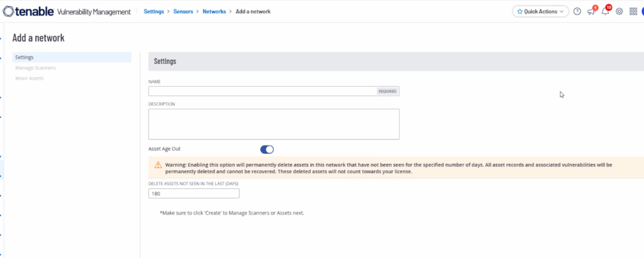Viewport: 644px width, 258px height.
Task: Select Move Assets in the sidebar
Action: tap(30, 78)
